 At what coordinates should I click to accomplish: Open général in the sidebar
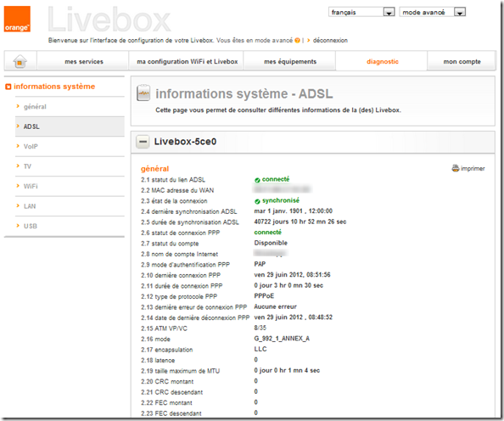point(35,107)
